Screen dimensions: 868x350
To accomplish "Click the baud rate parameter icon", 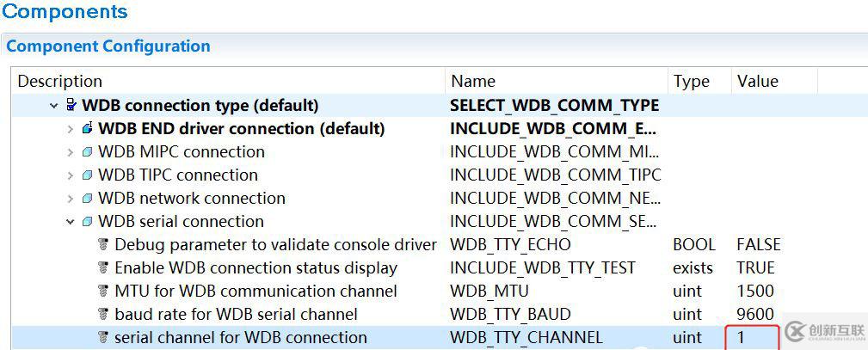I will click(103, 315).
